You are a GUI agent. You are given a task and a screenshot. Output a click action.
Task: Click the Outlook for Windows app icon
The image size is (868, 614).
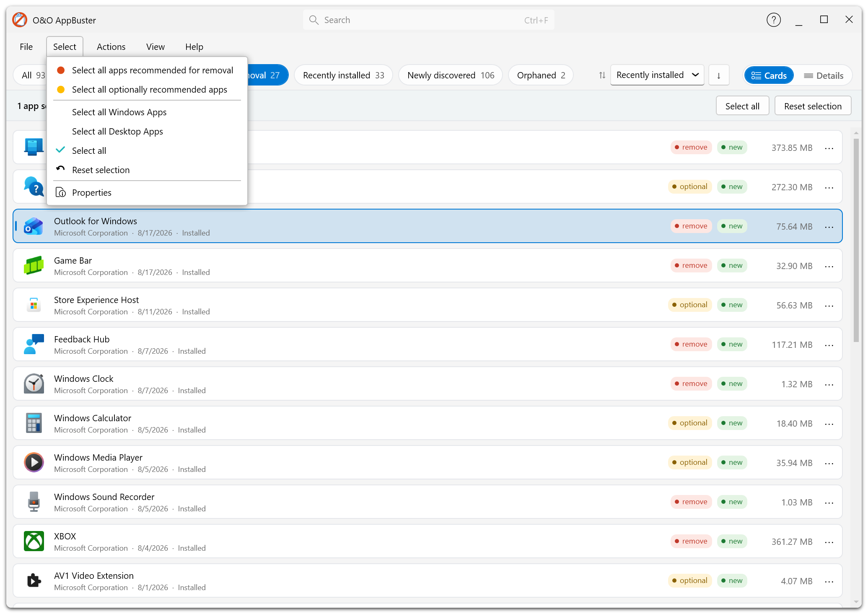click(x=34, y=226)
